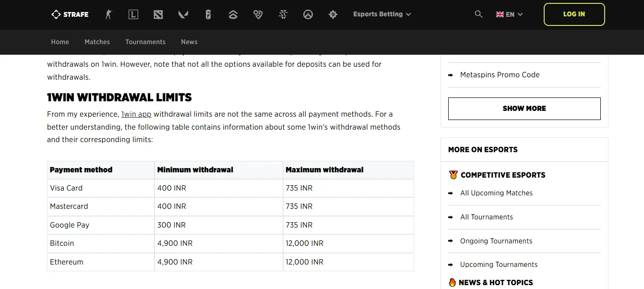This screenshot has width=644, height=289.
Task: Open the Strafe logo homepage link
Action: pyautogui.click(x=70, y=14)
